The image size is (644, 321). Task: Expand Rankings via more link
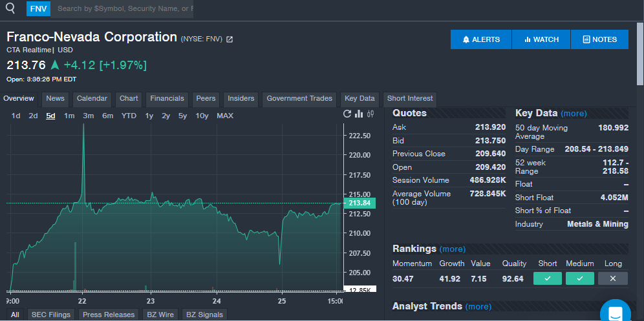(x=452, y=249)
